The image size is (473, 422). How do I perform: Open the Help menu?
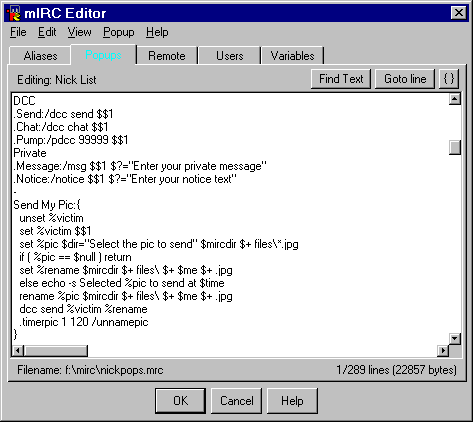(x=157, y=32)
